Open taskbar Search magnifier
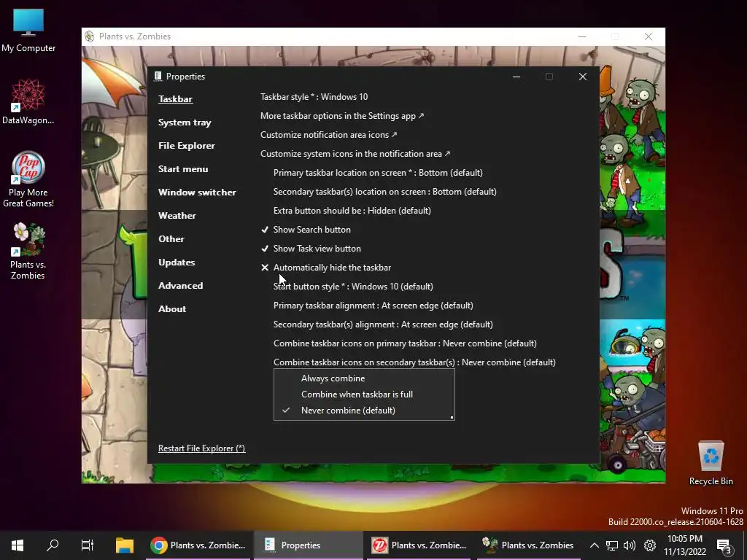Image resolution: width=747 pixels, height=560 pixels. click(x=53, y=545)
